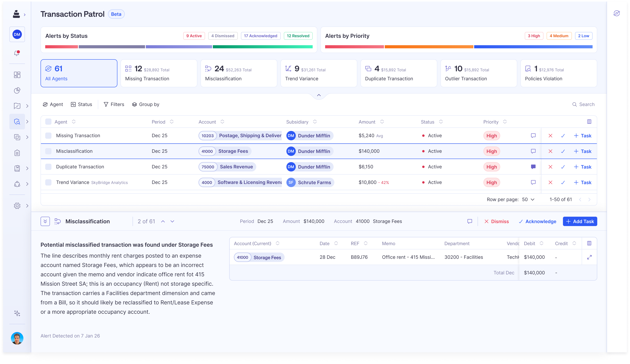Open the Group by menu
Image resolution: width=630 pixels, height=364 pixels.
pyautogui.click(x=146, y=104)
